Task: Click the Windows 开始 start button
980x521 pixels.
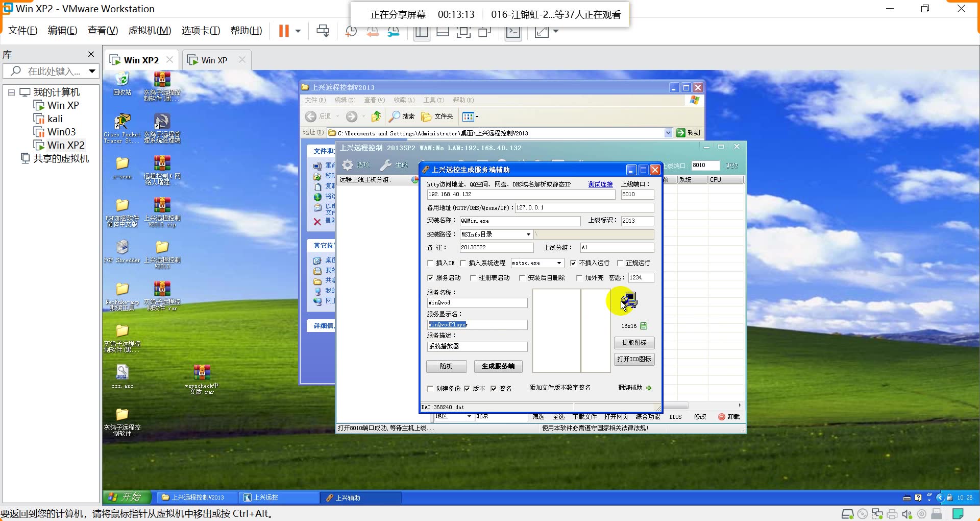Action: (x=128, y=497)
